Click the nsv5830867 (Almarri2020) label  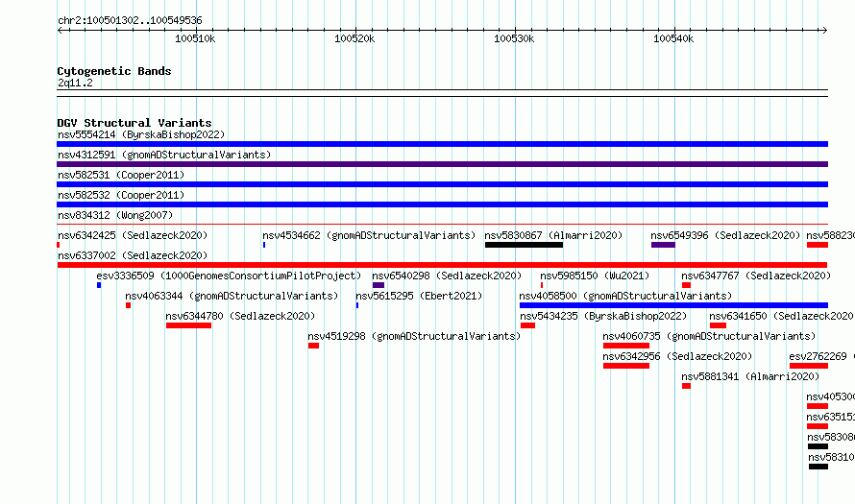click(553, 235)
